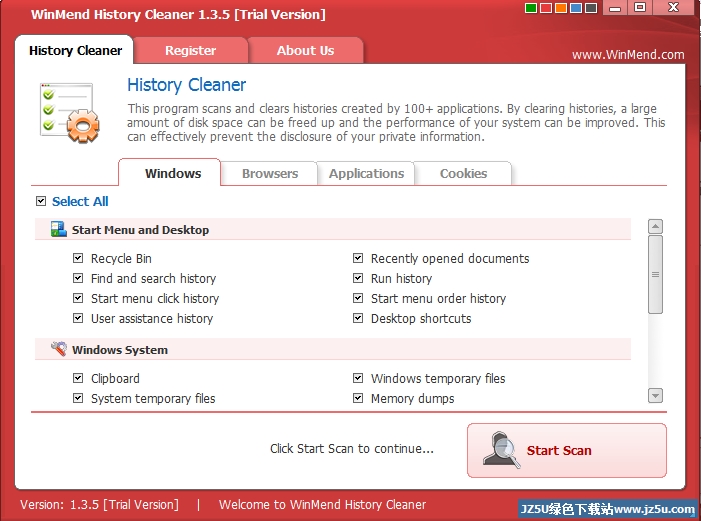This screenshot has width=701, height=521.
Task: Open the www.WinMend.com website link
Action: 628,55
